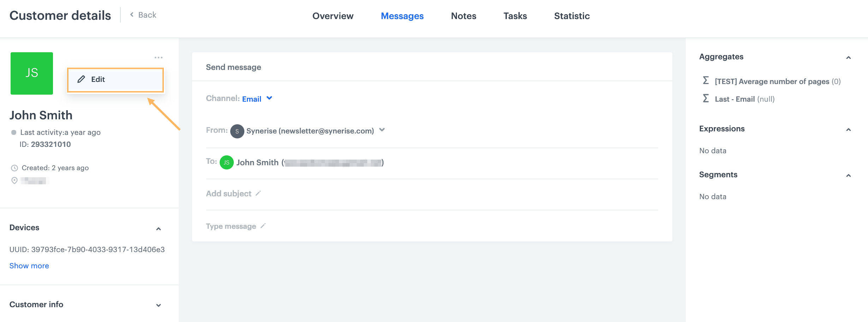Click the sigma icon for Last - Email
Screen dimensions: 868x322
[706, 99]
